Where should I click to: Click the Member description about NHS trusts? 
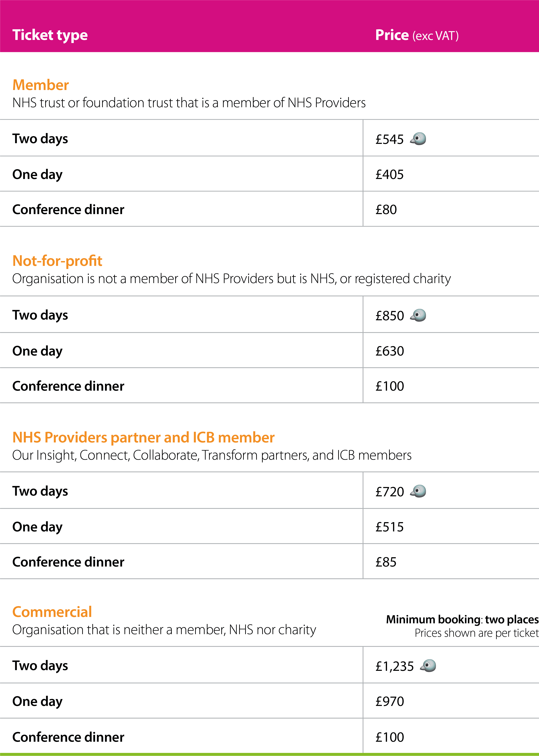pyautogui.click(x=189, y=103)
